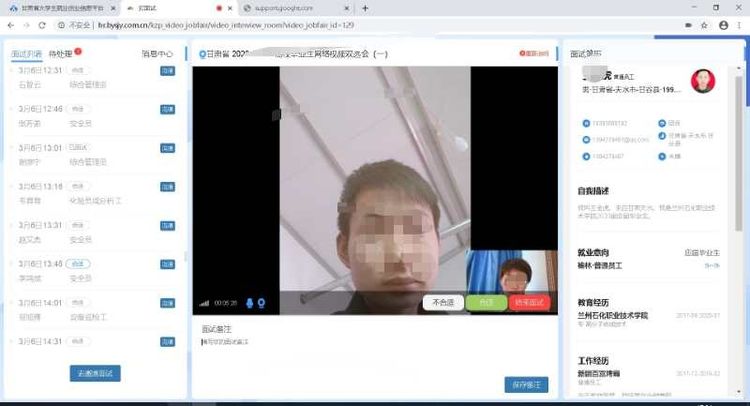
Task: Toggle the microphone icon on the video
Action: coord(249,303)
